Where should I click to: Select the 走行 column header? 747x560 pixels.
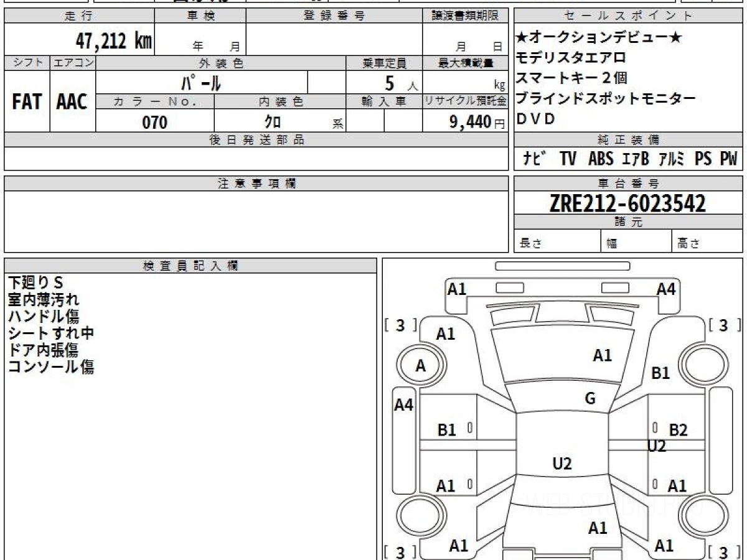point(78,16)
